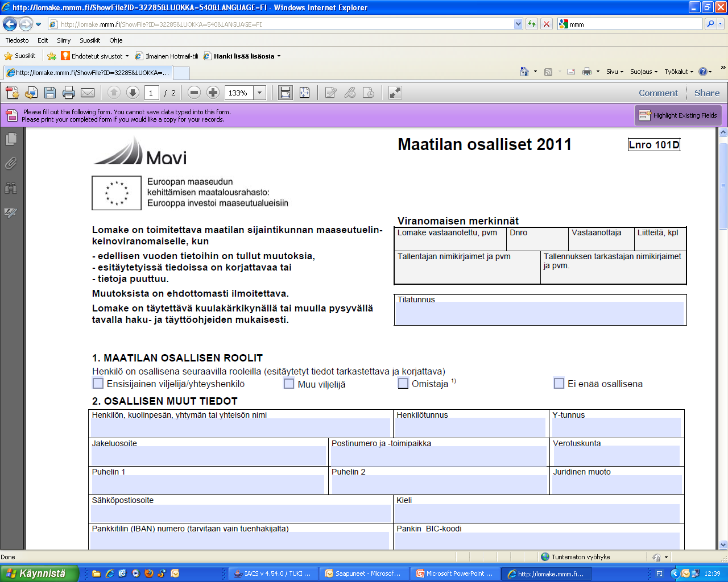Zoom out with the minus button
The image size is (728, 582).
point(194,93)
